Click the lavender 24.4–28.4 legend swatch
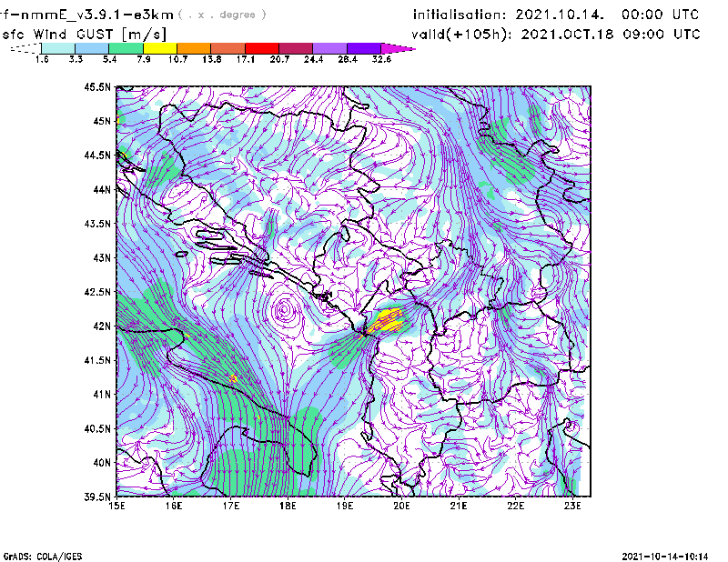Image resolution: width=728 pixels, height=562 pixels. 329,48
